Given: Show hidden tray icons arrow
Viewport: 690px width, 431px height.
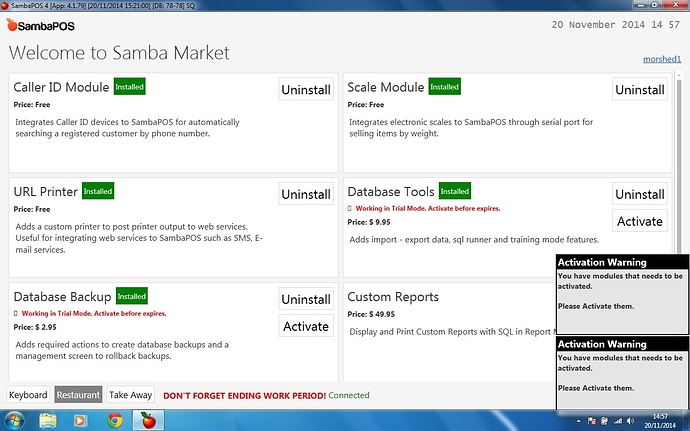Looking at the screenshot, I should pyautogui.click(x=578, y=421).
